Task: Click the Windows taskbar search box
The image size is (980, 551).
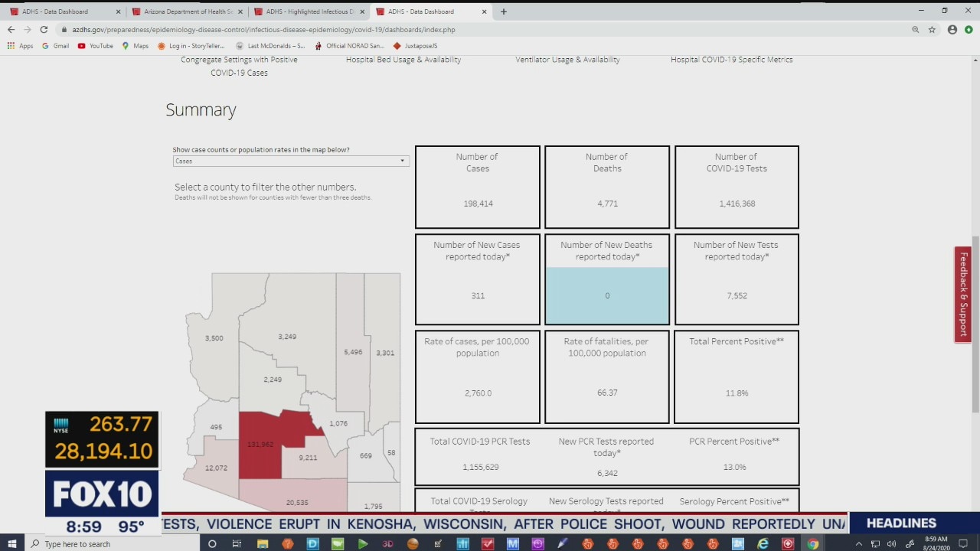Action: point(111,543)
